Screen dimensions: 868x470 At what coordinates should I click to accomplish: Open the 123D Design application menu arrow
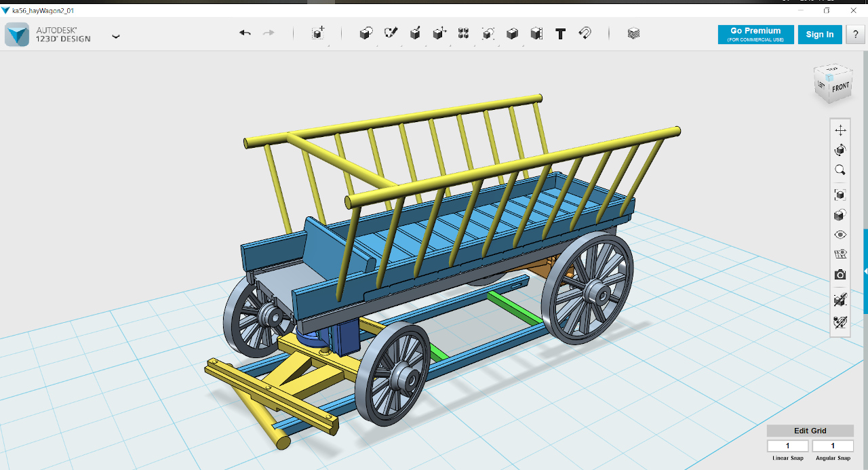[x=116, y=37]
